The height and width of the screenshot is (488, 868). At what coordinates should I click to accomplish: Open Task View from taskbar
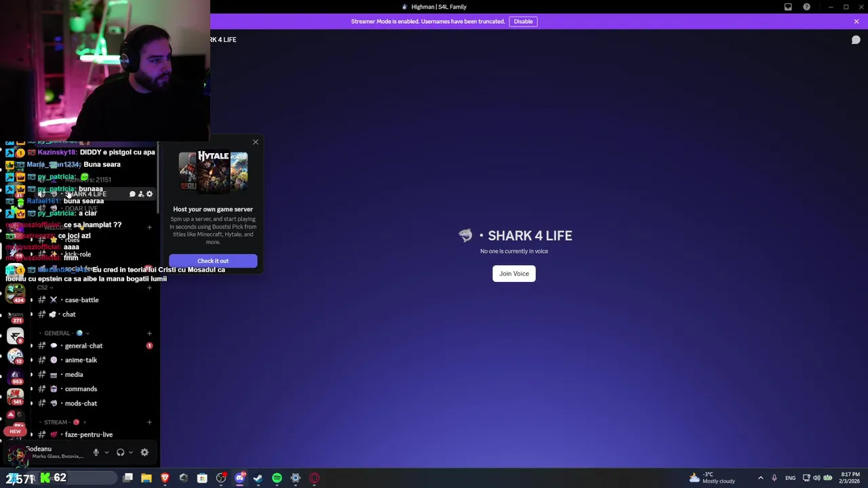tap(127, 479)
